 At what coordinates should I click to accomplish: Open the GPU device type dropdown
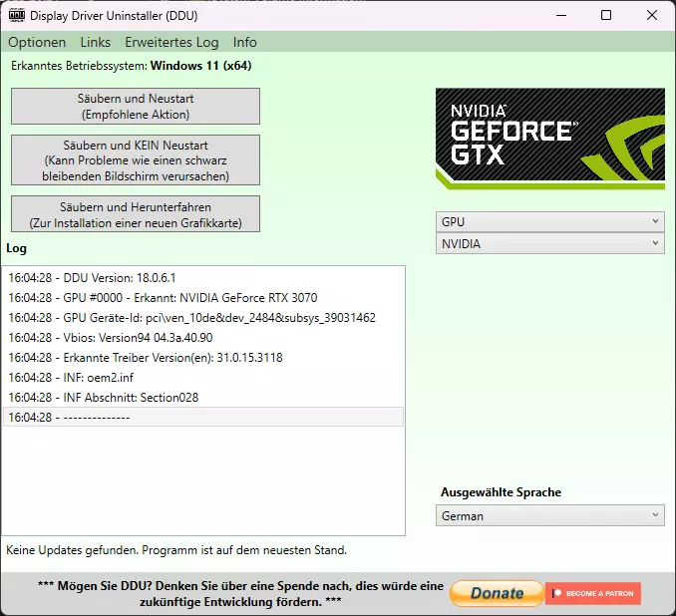point(549,222)
